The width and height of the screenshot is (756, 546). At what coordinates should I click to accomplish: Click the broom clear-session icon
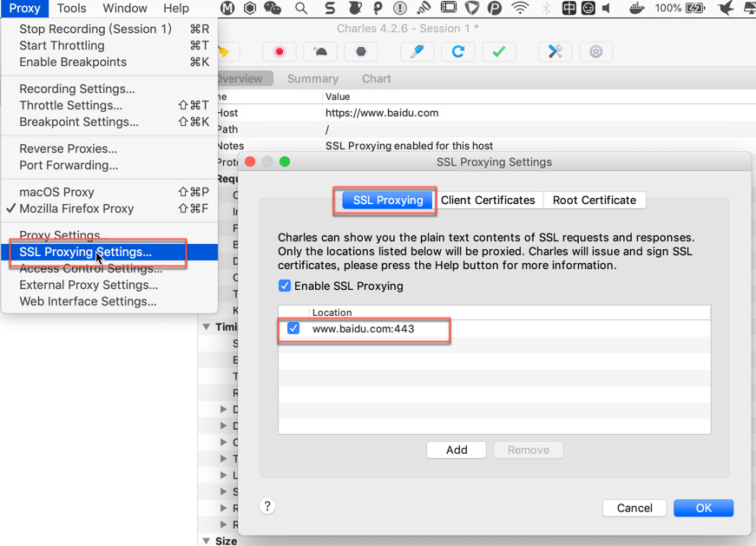223,51
